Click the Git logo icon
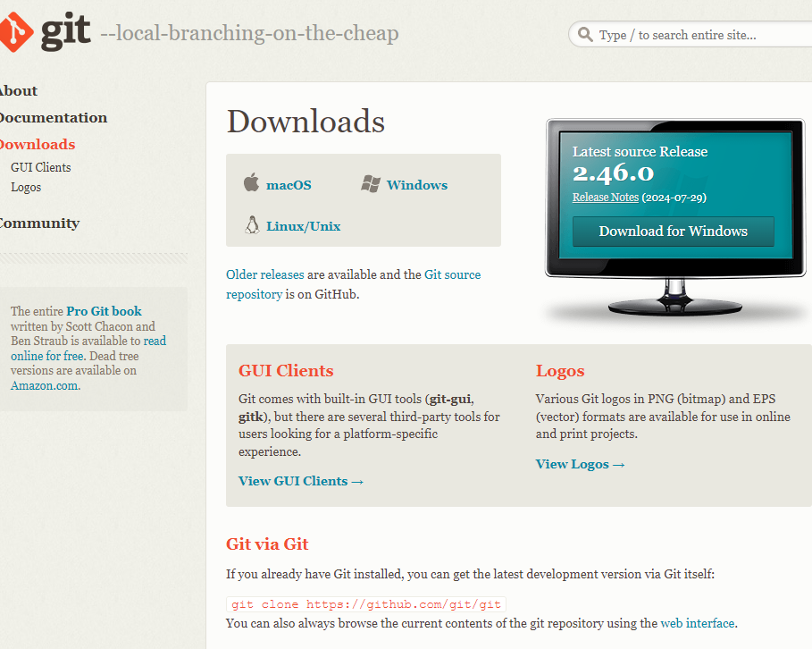The height and width of the screenshot is (649, 812). click(16, 31)
